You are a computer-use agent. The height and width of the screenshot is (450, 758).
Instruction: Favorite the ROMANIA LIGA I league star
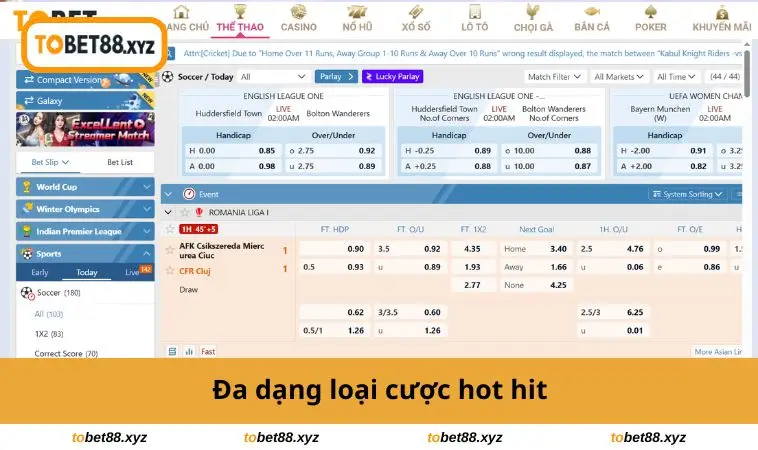coord(184,212)
